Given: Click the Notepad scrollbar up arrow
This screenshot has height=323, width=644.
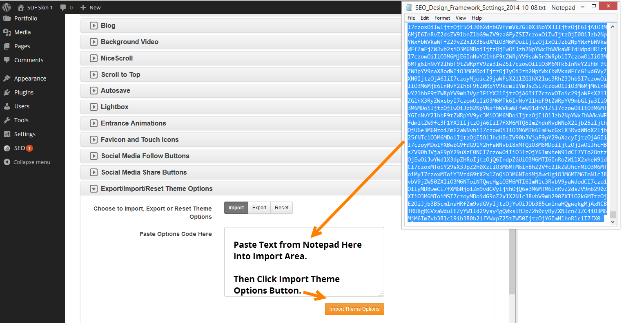Looking at the screenshot, I should click(613, 27).
